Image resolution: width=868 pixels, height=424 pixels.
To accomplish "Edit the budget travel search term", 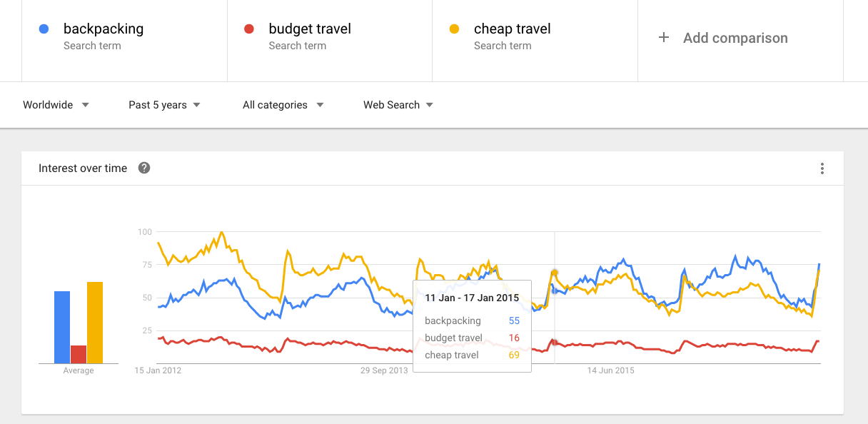I will pyautogui.click(x=310, y=29).
